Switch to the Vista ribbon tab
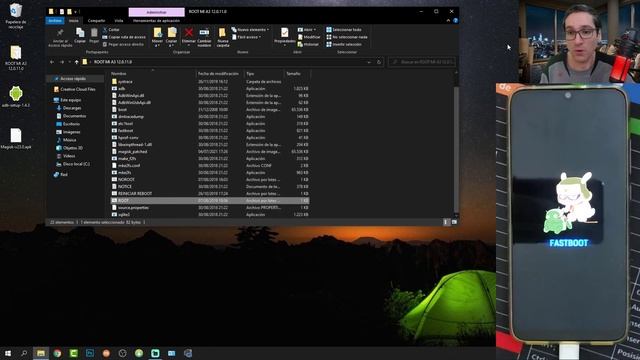 tap(118, 20)
